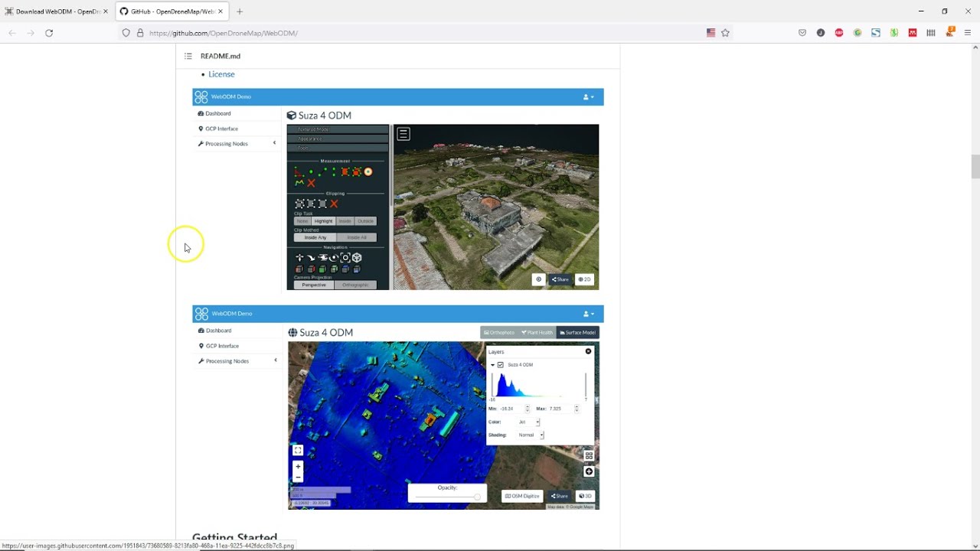Click the Pocket save icon
This screenshot has width=980, height=551.
[802, 33]
